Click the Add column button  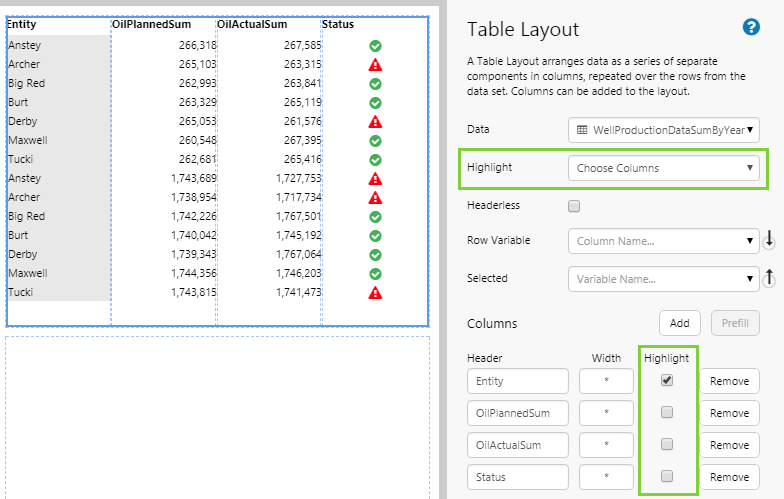coord(679,323)
